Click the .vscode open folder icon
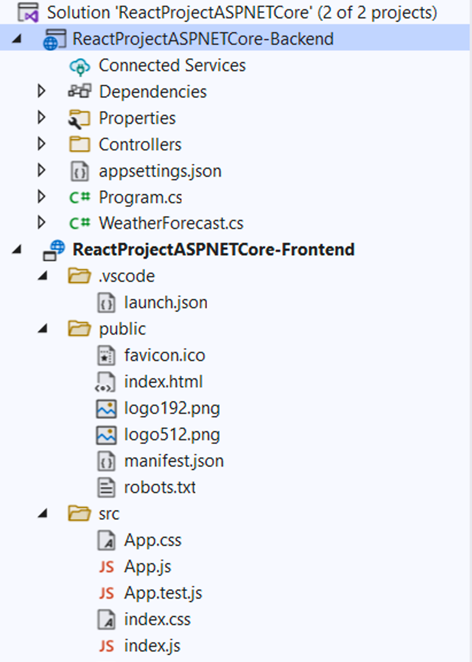 (79, 276)
